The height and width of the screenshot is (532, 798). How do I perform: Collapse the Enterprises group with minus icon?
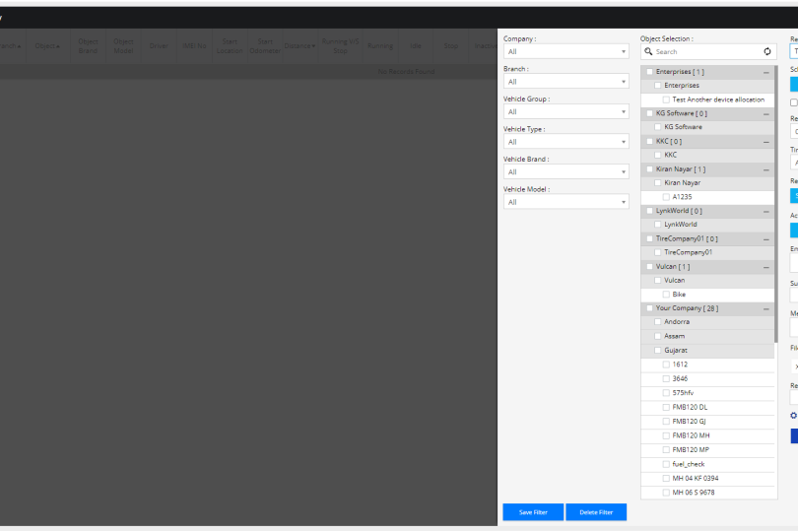(x=765, y=72)
